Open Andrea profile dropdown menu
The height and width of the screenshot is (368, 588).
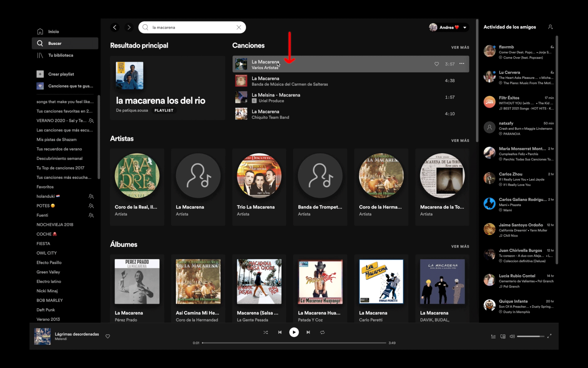point(465,27)
